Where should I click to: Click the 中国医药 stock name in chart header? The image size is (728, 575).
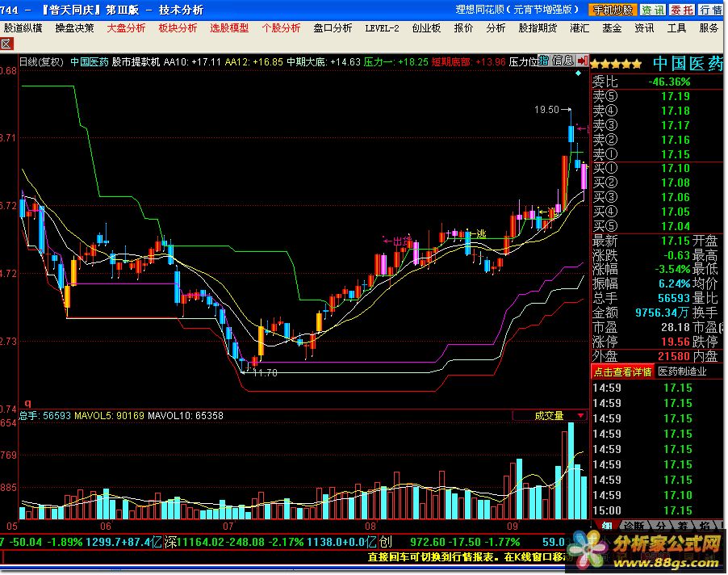click(90, 61)
